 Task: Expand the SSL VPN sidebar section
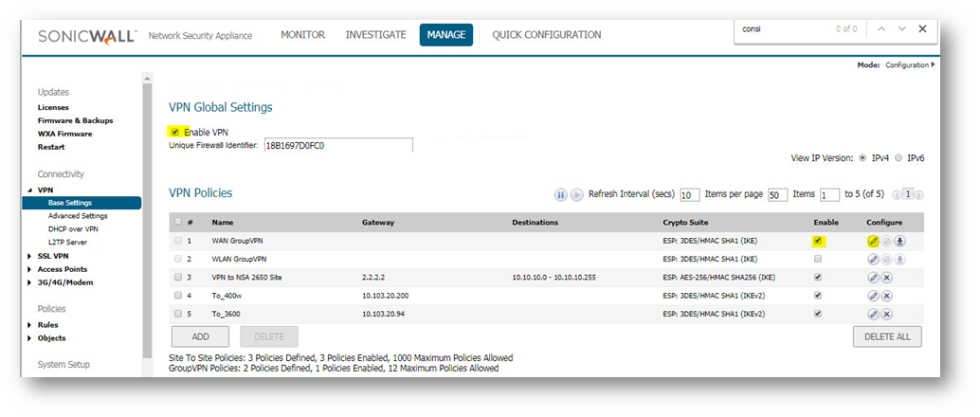click(28, 256)
